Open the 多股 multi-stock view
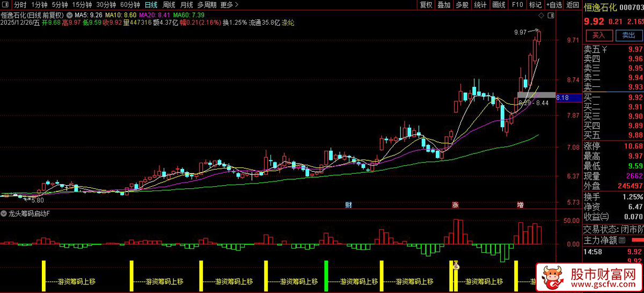The height and width of the screenshot is (293, 644). pyautogui.click(x=462, y=5)
